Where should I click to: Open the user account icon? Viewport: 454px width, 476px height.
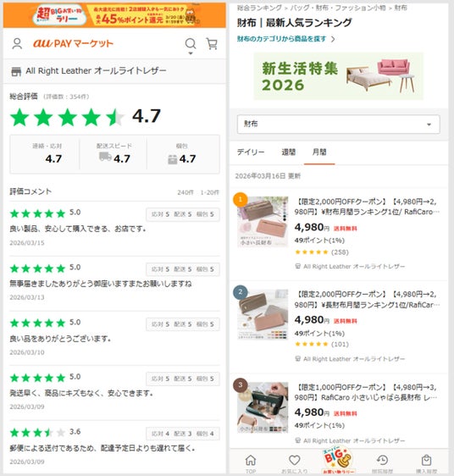tap(17, 44)
